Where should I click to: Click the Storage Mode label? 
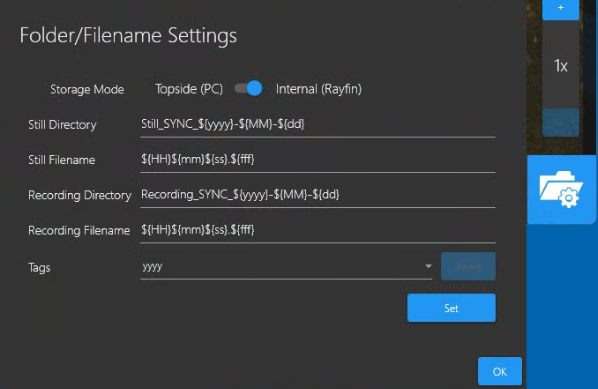coord(87,89)
